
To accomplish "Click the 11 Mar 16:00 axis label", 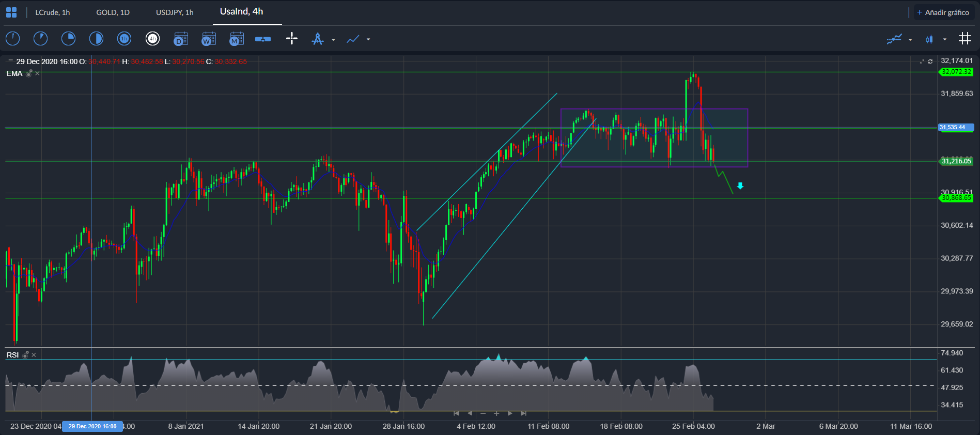I will tap(911, 426).
